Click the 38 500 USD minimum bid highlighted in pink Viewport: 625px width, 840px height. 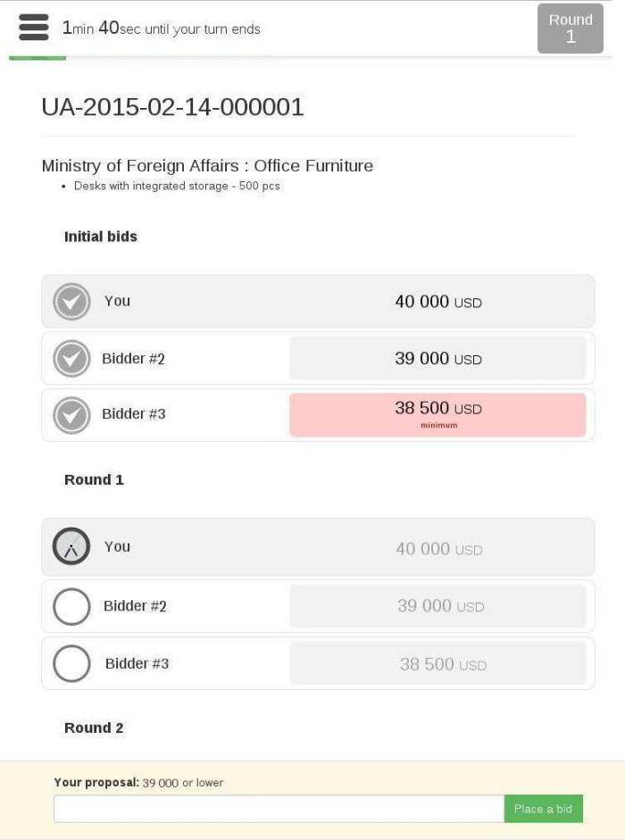click(437, 414)
